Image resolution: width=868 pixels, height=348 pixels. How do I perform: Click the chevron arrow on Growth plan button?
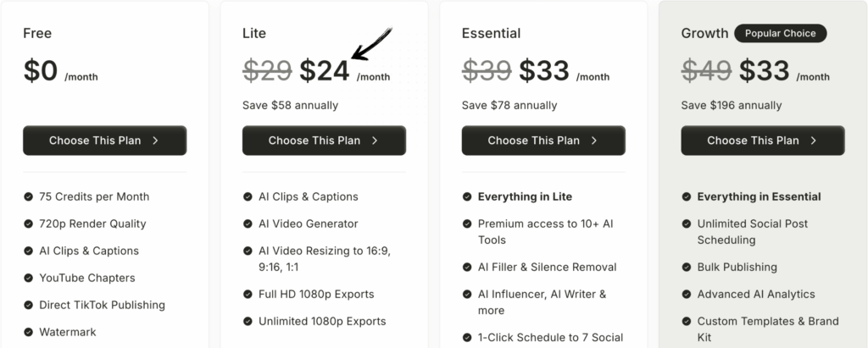pos(814,141)
